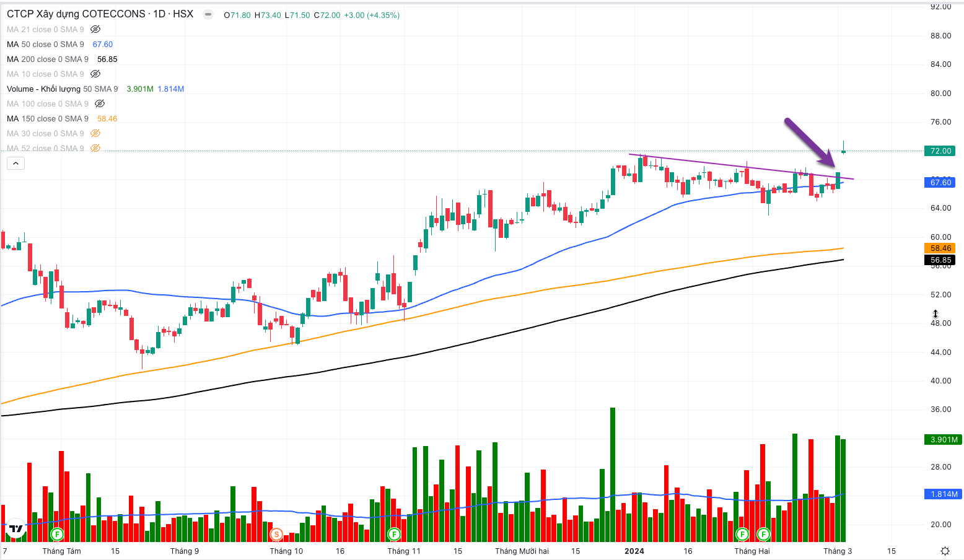Open the orange S event marker near Tháng 10

point(276,533)
